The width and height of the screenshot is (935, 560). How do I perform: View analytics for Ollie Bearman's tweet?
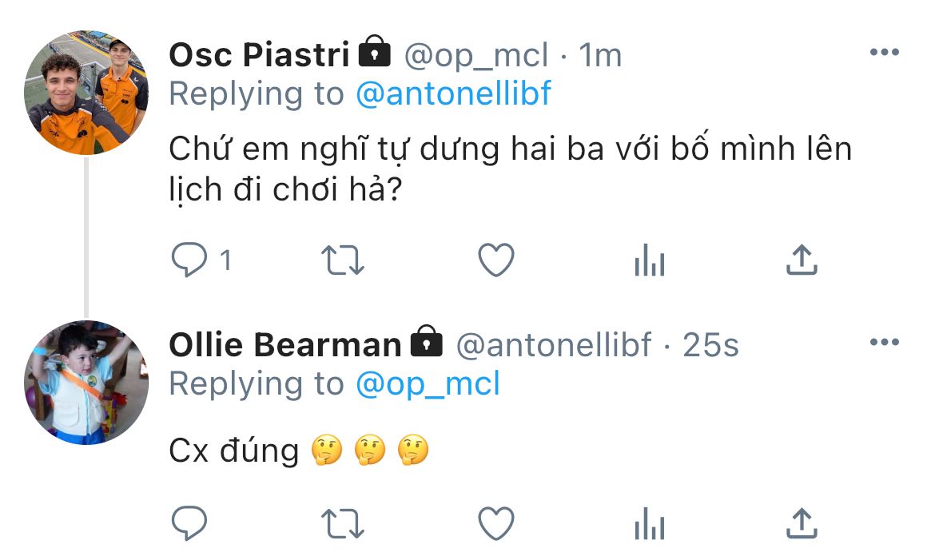tap(649, 524)
